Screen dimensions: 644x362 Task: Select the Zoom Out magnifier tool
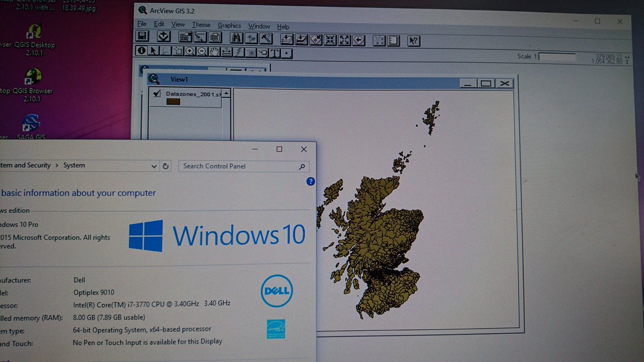[x=202, y=51]
